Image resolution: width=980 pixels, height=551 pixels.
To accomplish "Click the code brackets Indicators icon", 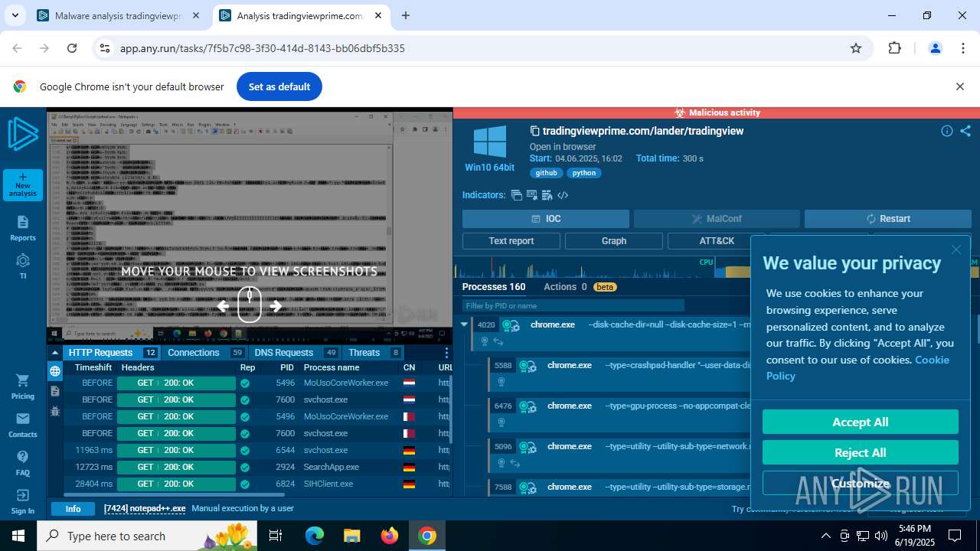I will click(x=563, y=195).
